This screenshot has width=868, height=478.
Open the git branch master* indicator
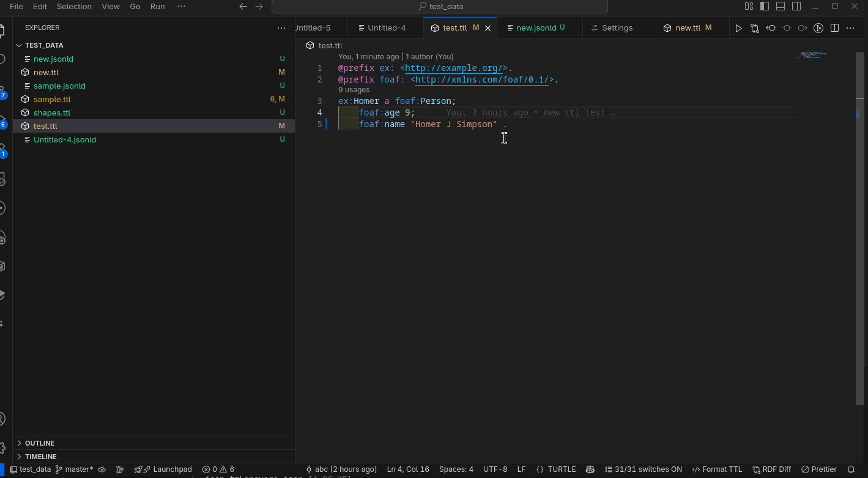tap(74, 469)
